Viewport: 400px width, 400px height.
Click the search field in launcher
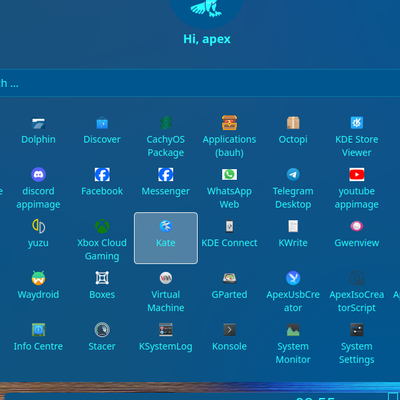coord(200,83)
